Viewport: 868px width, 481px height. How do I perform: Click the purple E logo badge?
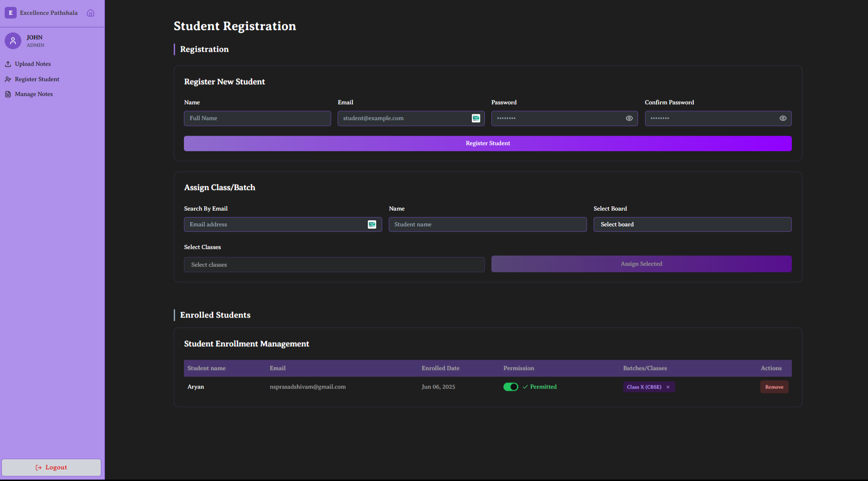(x=11, y=13)
